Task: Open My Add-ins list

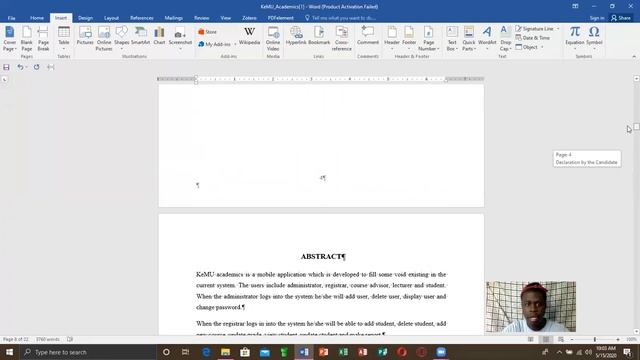Action: pos(218,44)
